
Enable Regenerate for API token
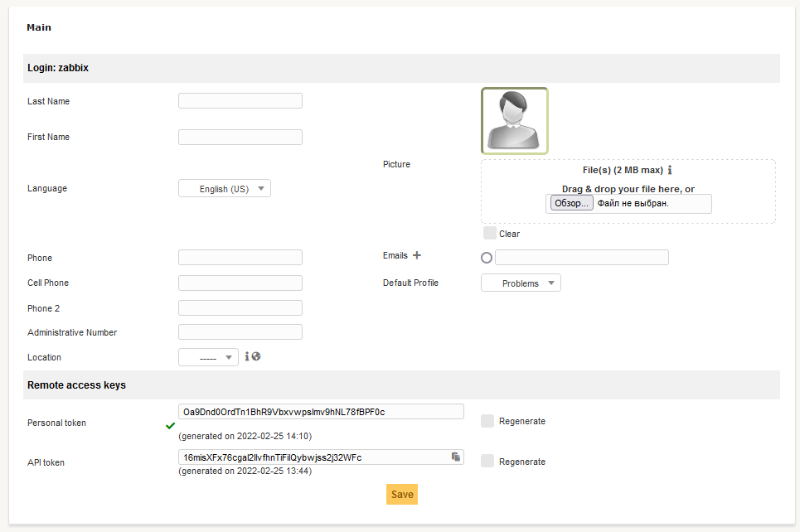point(489,461)
